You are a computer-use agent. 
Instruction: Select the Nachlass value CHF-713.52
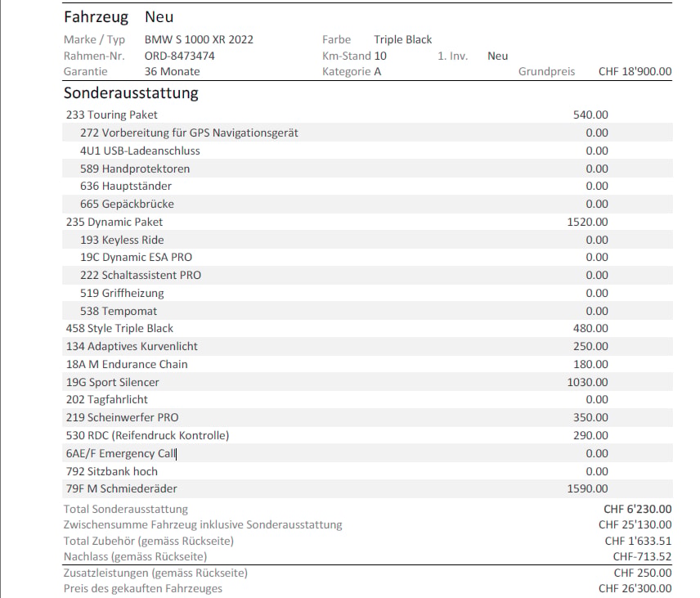(642, 556)
